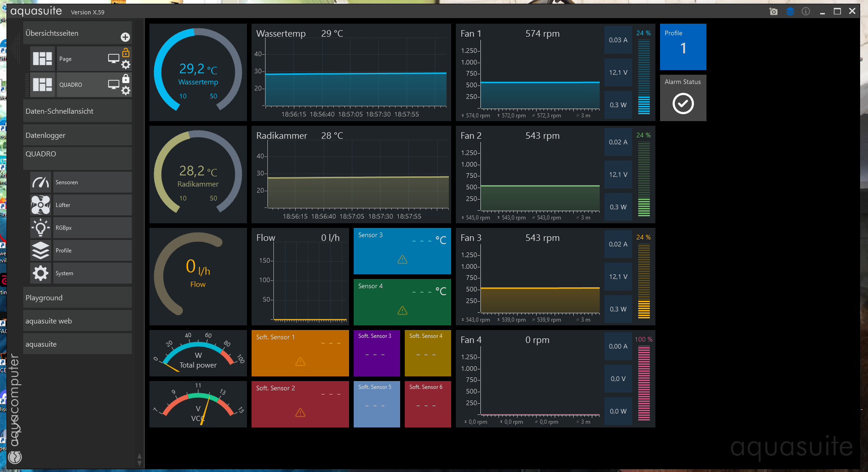Image resolution: width=868 pixels, height=472 pixels.
Task: Click the Fan 3 power bar indicator
Action: 644,281
